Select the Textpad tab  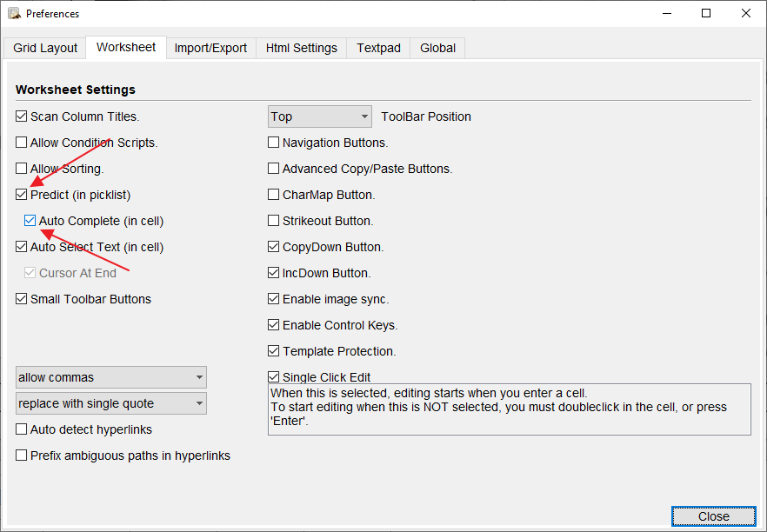(x=378, y=48)
